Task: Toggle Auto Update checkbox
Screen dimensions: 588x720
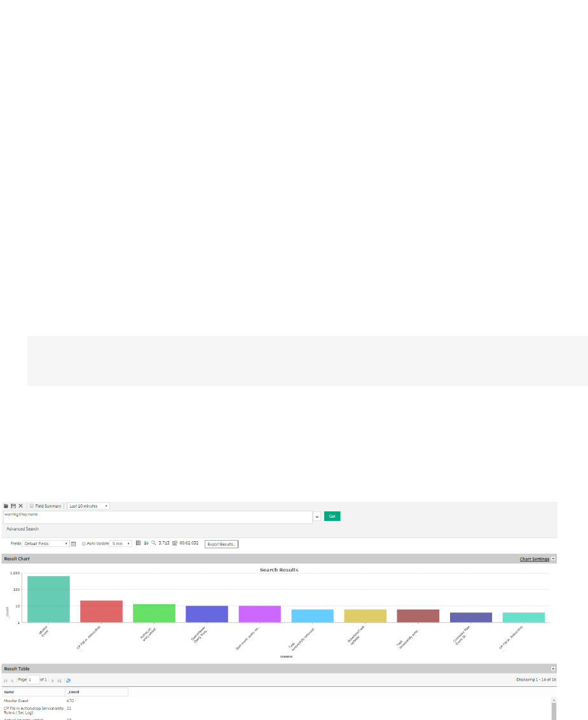Action: point(83,544)
